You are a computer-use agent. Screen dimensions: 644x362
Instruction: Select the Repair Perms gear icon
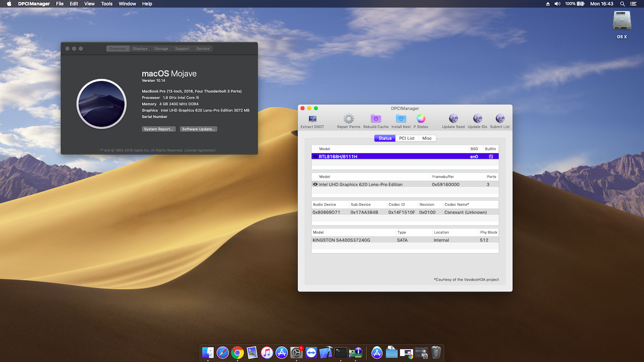[x=348, y=118]
